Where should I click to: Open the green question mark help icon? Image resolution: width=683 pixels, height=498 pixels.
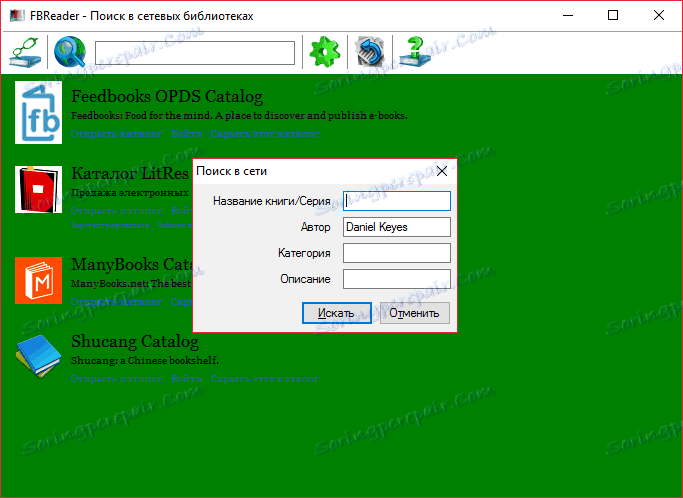point(415,52)
